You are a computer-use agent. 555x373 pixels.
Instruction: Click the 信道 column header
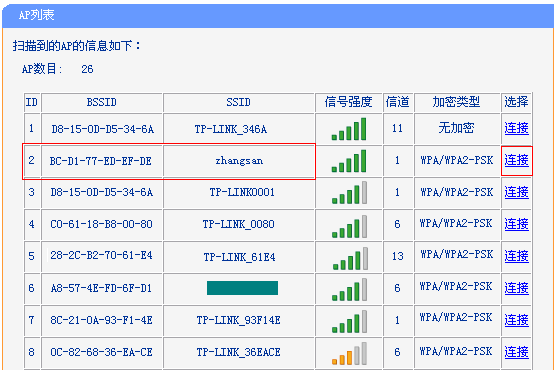tap(397, 102)
